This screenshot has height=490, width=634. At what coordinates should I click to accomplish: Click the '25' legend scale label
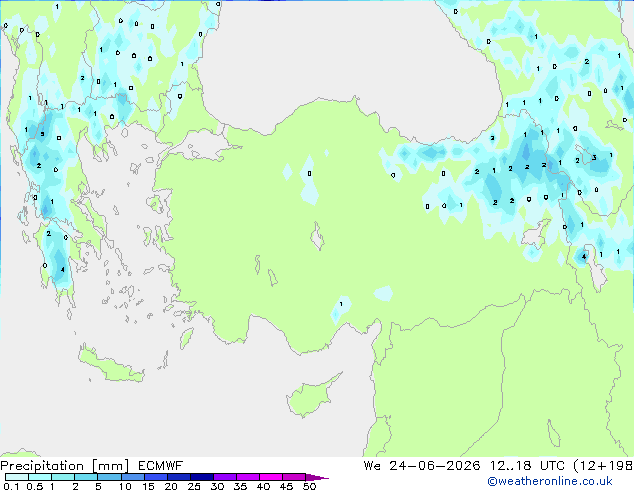(x=194, y=486)
